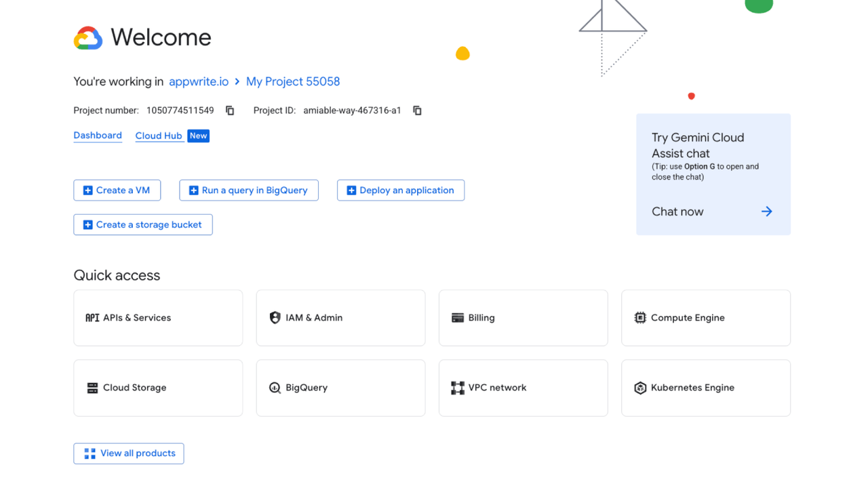Viewport: 868px width, 488px height.
Task: Select the IAM & Admin icon
Action: point(275,317)
